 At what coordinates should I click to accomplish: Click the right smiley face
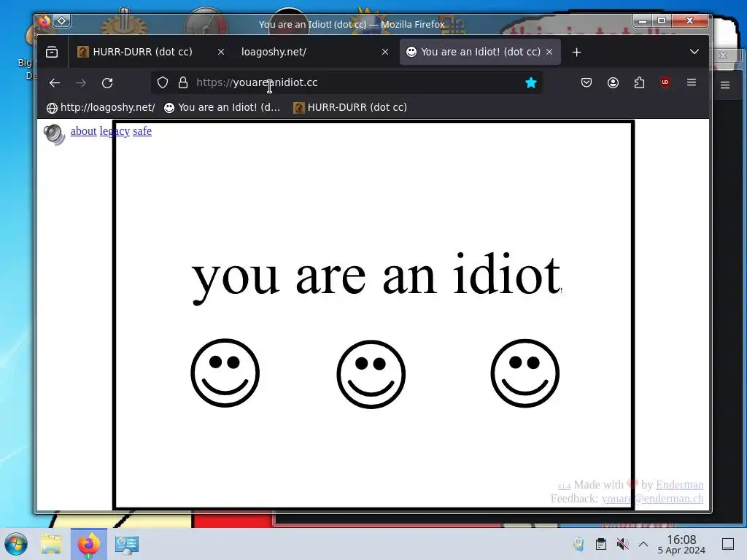tap(525, 373)
